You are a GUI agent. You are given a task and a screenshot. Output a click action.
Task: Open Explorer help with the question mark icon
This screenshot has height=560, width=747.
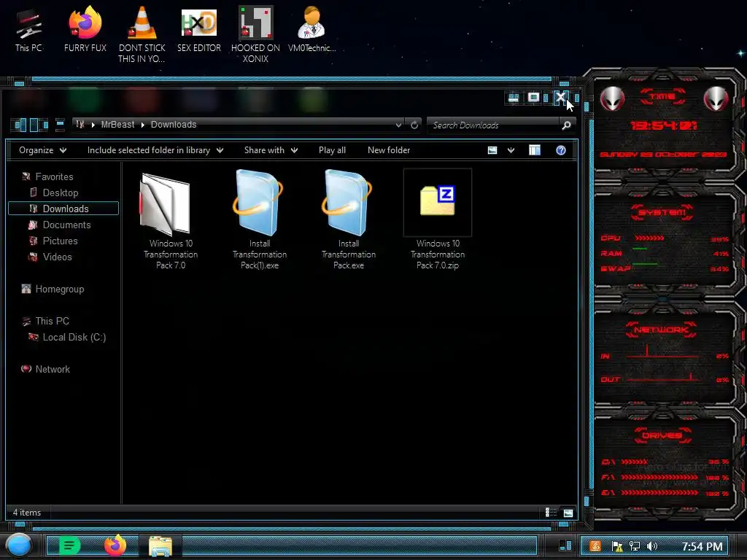(561, 150)
